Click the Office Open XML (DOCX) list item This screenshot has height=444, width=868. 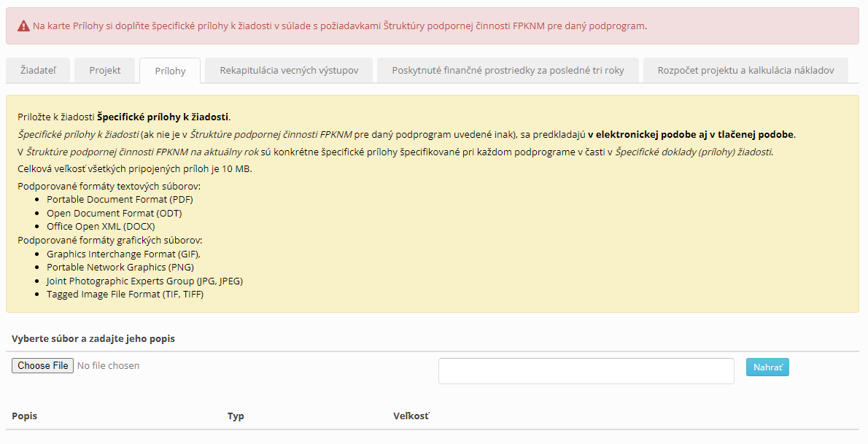point(101,227)
